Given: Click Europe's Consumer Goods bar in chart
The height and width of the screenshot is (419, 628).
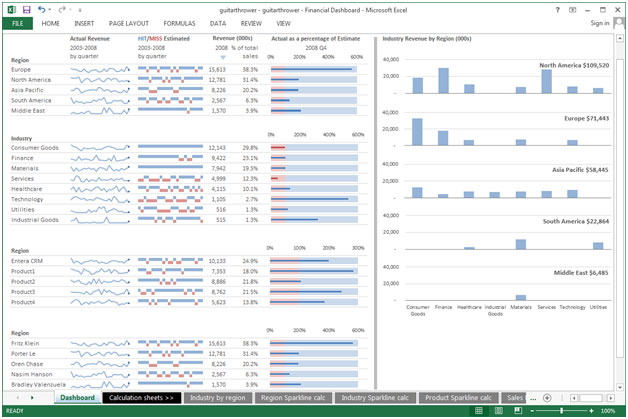Looking at the screenshot, I should (417, 132).
